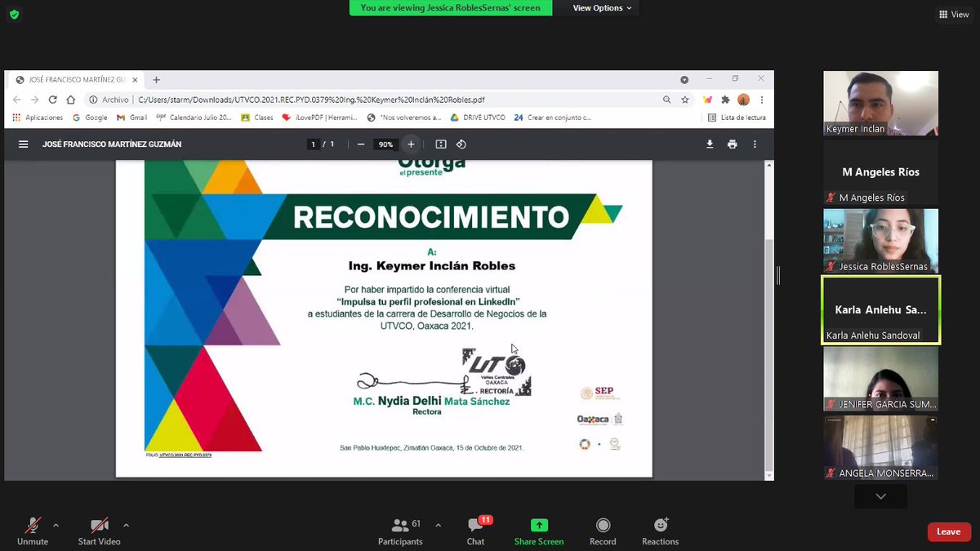Fit the PDF to page
The width and height of the screenshot is (980, 551).
pos(441,144)
